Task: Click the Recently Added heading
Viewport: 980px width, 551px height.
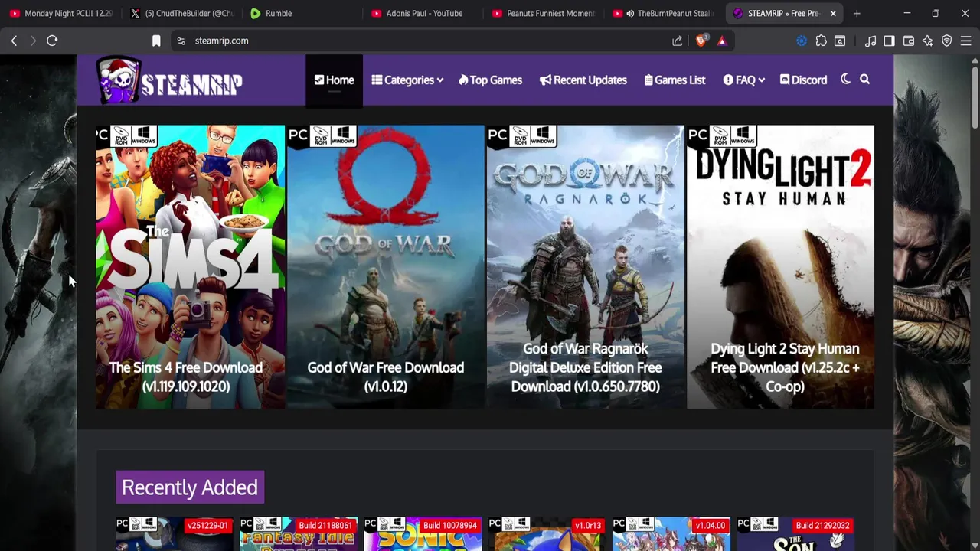Action: [x=190, y=487]
